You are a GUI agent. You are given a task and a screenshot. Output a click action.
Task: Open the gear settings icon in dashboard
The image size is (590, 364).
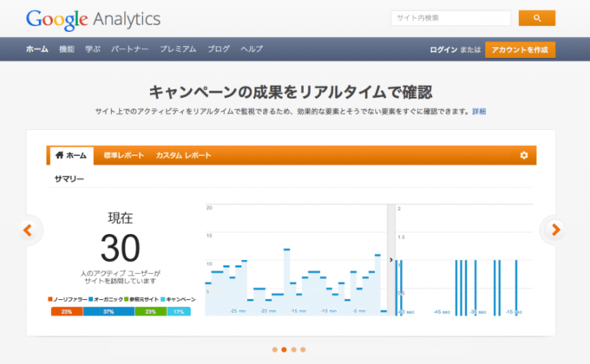tap(524, 155)
